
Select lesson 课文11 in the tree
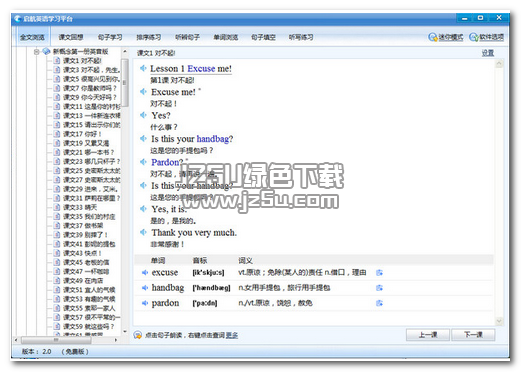tap(92, 107)
